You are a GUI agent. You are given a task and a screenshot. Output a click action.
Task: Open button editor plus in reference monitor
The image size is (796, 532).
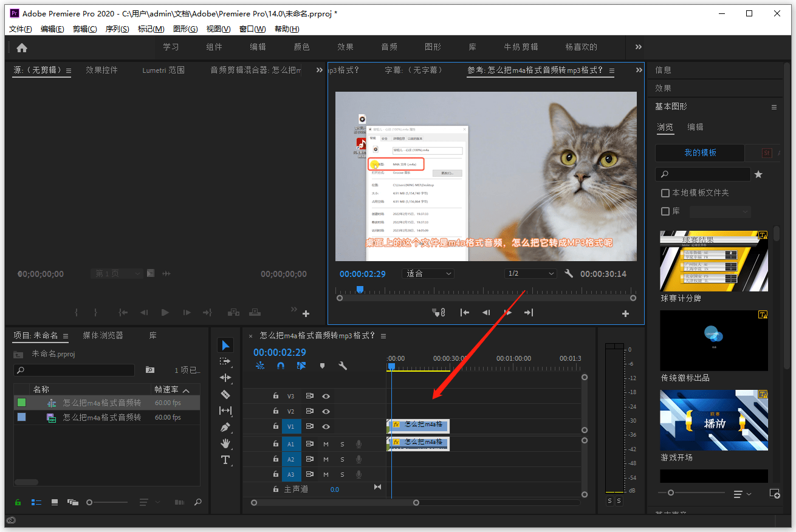pos(625,313)
